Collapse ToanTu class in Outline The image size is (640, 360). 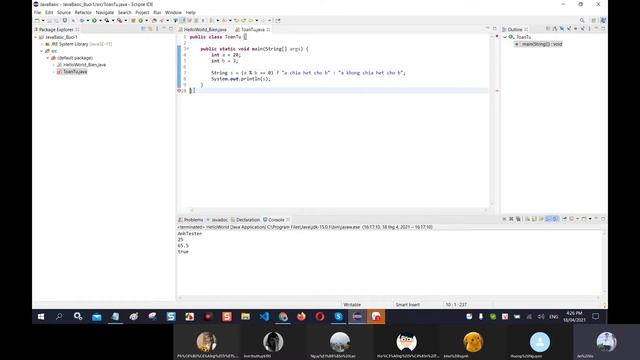coord(505,37)
